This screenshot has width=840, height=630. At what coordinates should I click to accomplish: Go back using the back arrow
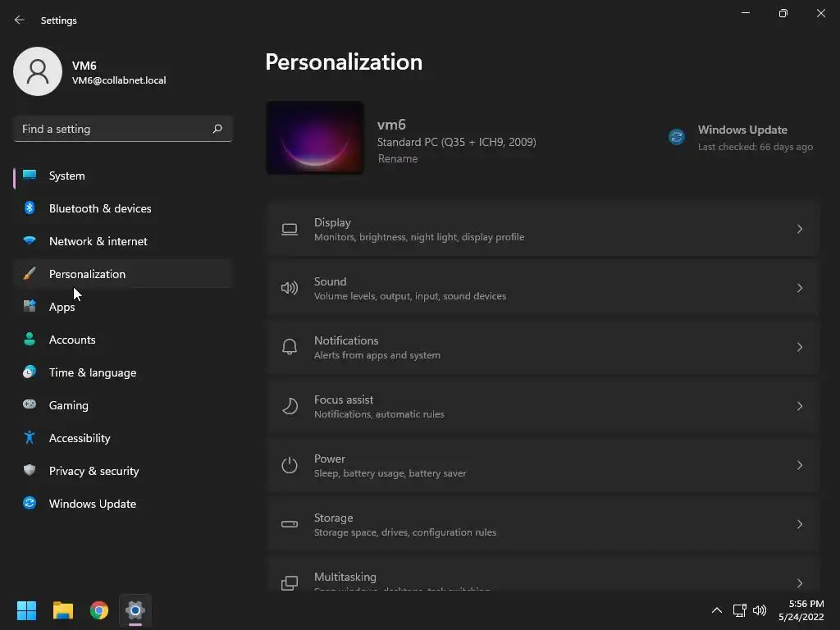(20, 20)
